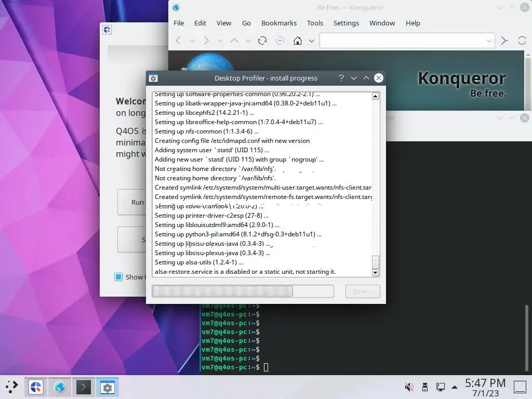The width and height of the screenshot is (532, 399).
Task: Open network connections tray icon
Action: pyautogui.click(x=441, y=387)
